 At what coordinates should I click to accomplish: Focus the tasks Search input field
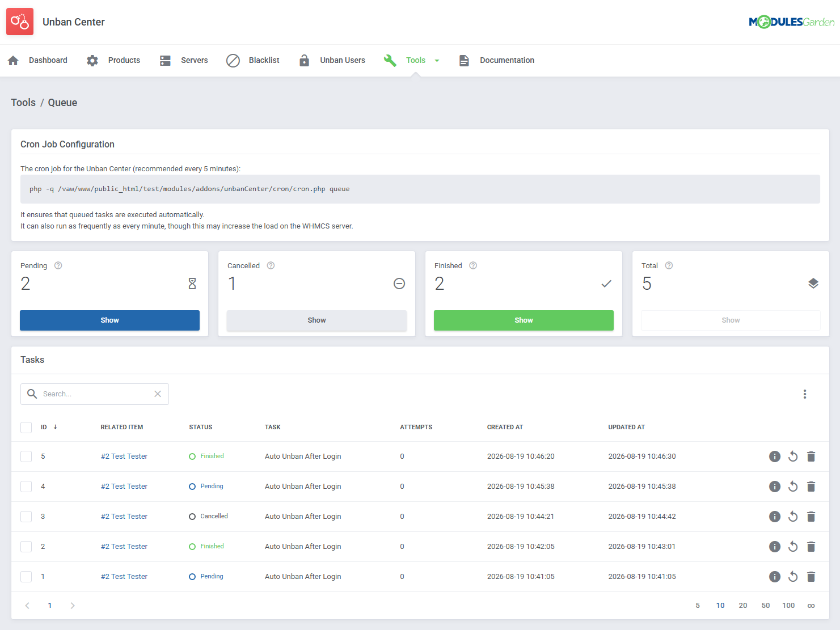click(95, 394)
